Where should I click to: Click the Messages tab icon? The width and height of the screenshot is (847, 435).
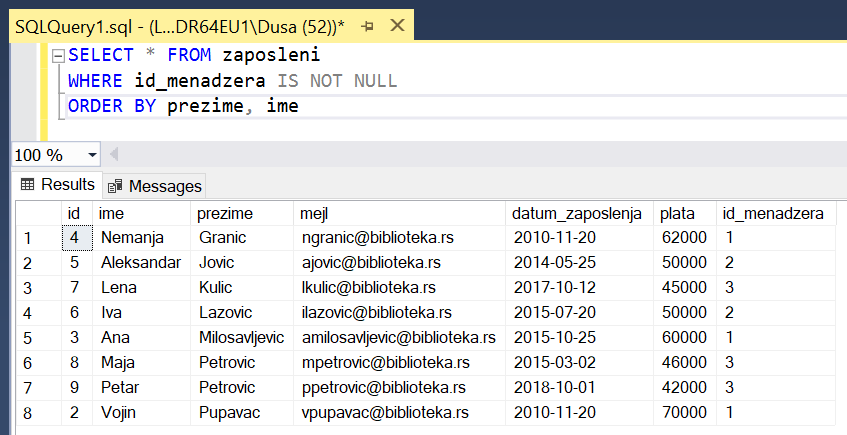[116, 186]
